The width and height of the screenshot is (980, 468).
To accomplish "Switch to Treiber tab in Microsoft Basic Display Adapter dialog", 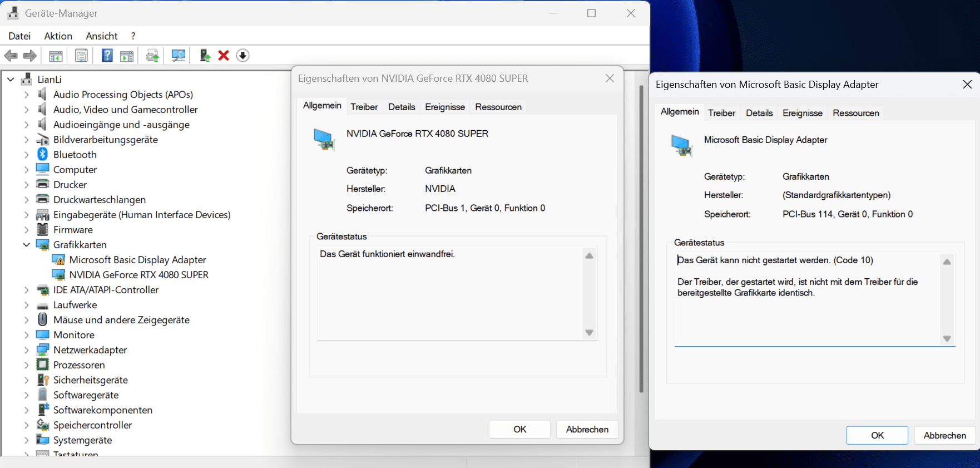I will coord(722,113).
